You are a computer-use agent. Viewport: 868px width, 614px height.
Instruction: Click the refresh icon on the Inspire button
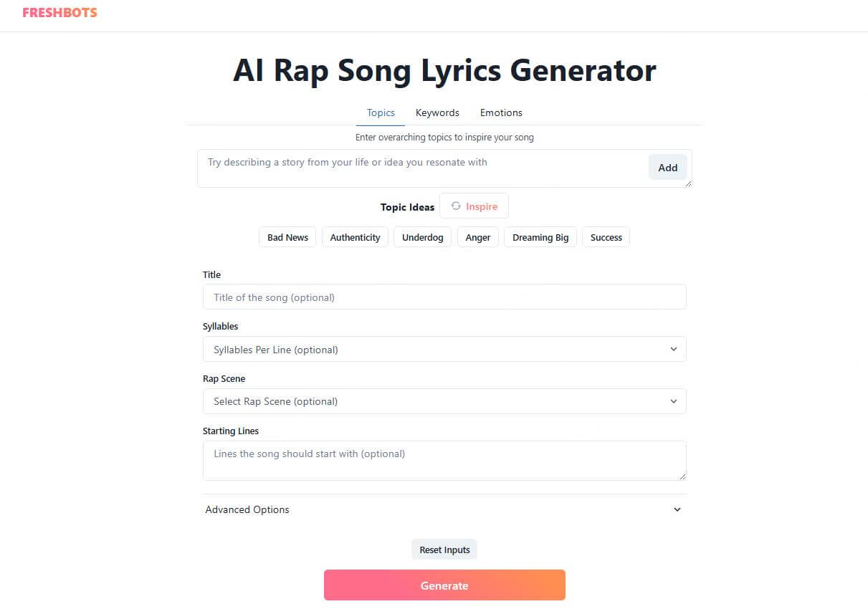(x=456, y=206)
